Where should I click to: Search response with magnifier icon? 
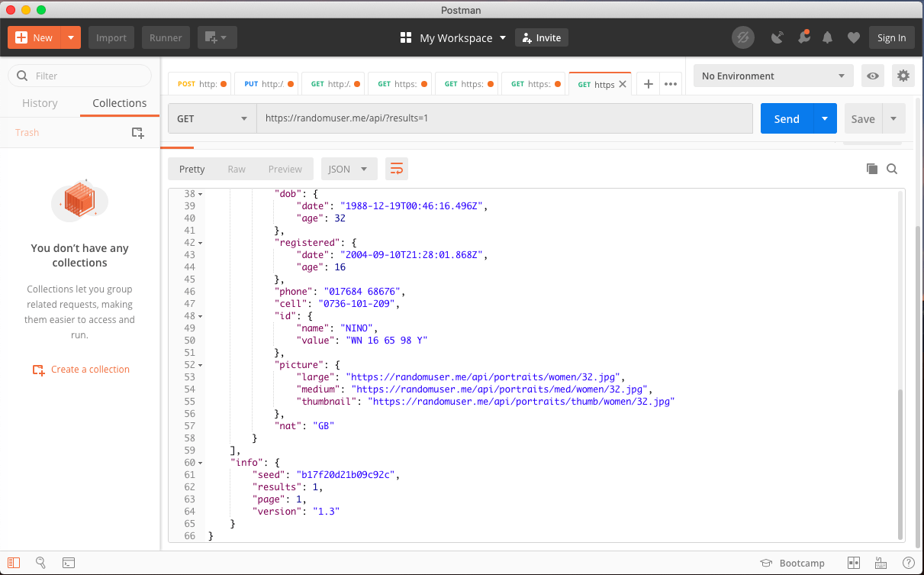coord(892,169)
